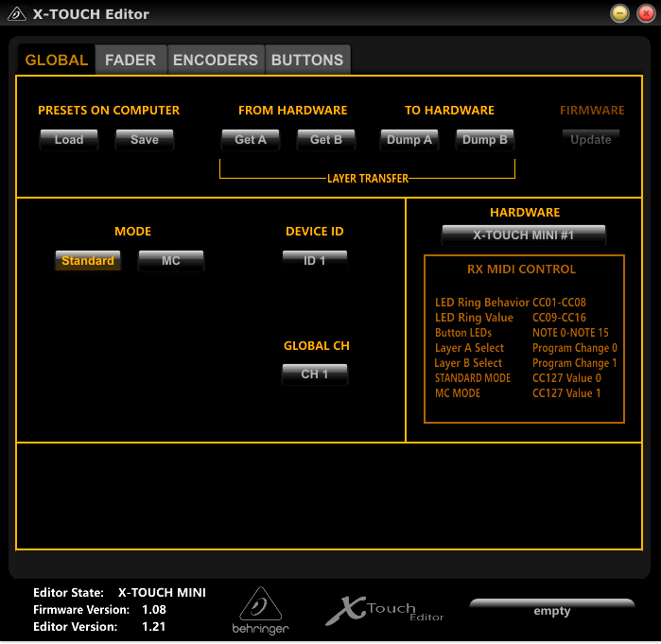Click the X-Touch Editor logo
661x644 pixels.
(385, 610)
